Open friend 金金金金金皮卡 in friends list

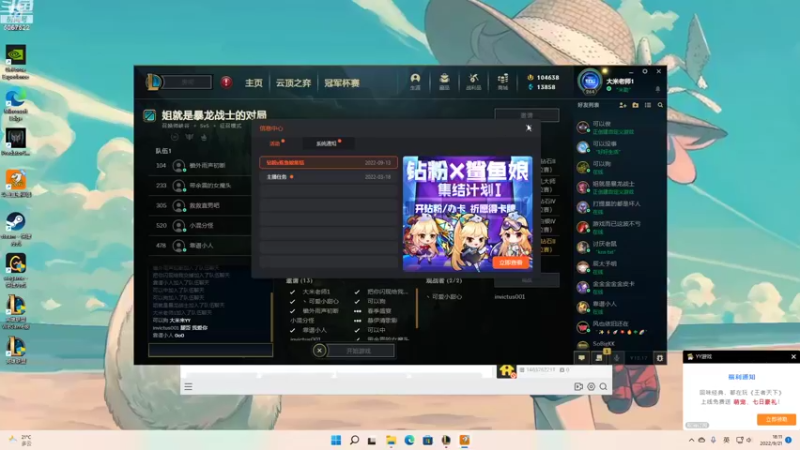(619, 287)
